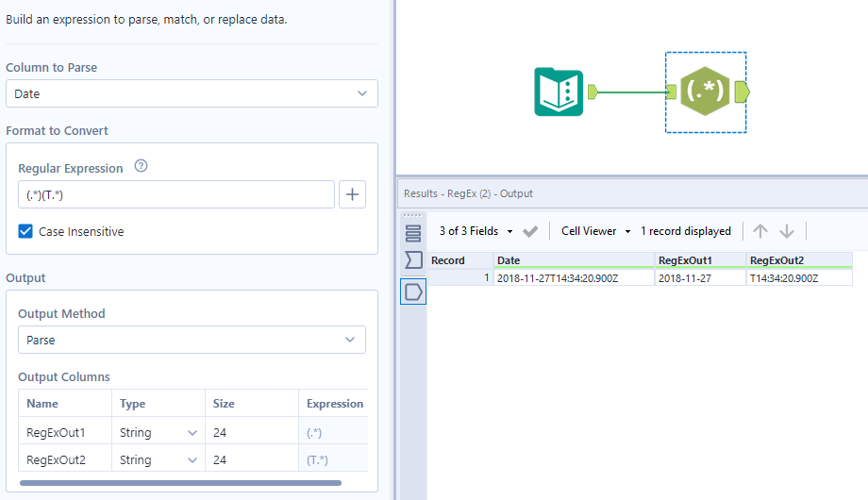Select the sigma metadata icon
The image size is (868, 500).
click(x=413, y=260)
